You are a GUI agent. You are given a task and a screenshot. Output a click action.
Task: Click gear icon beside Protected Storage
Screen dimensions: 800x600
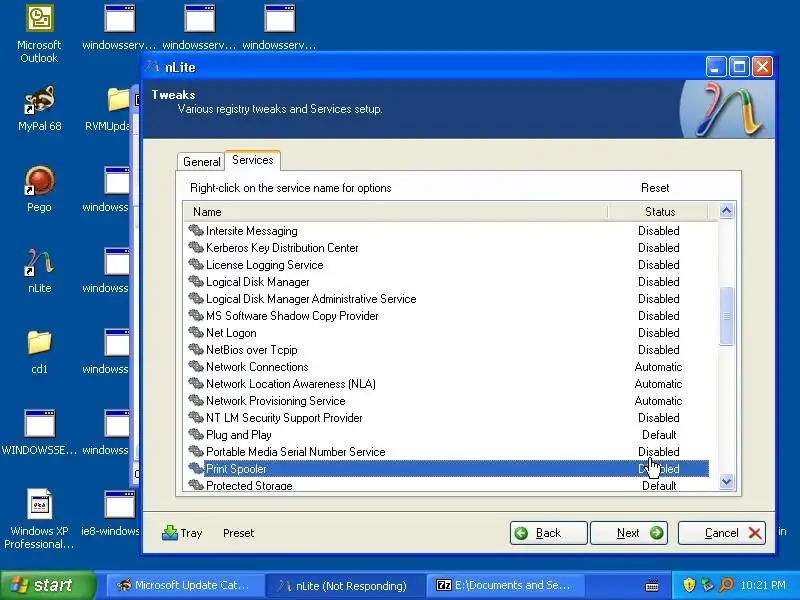pyautogui.click(x=196, y=485)
